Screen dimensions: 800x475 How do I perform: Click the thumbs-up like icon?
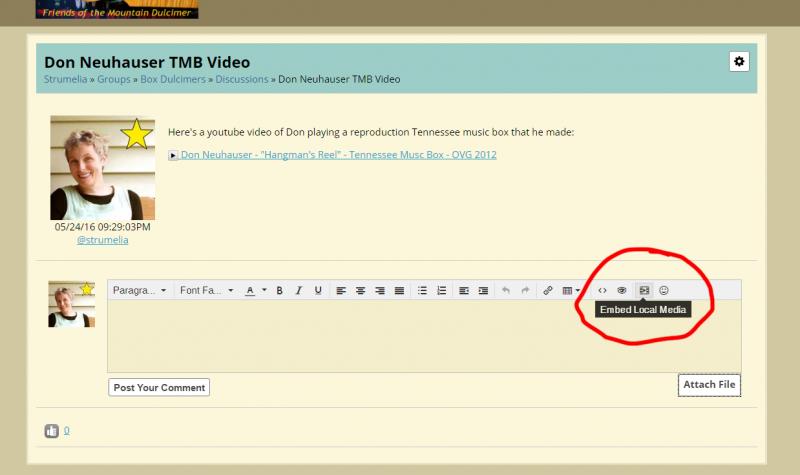[52, 431]
